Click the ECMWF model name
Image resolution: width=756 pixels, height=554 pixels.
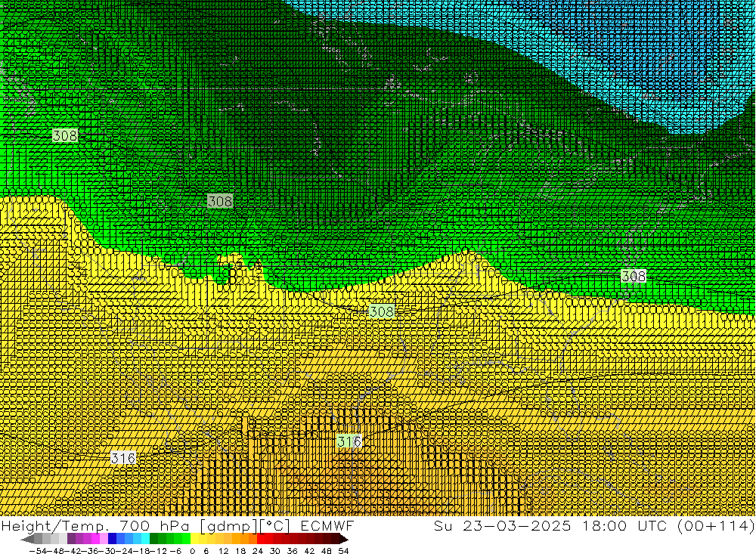[327, 525]
